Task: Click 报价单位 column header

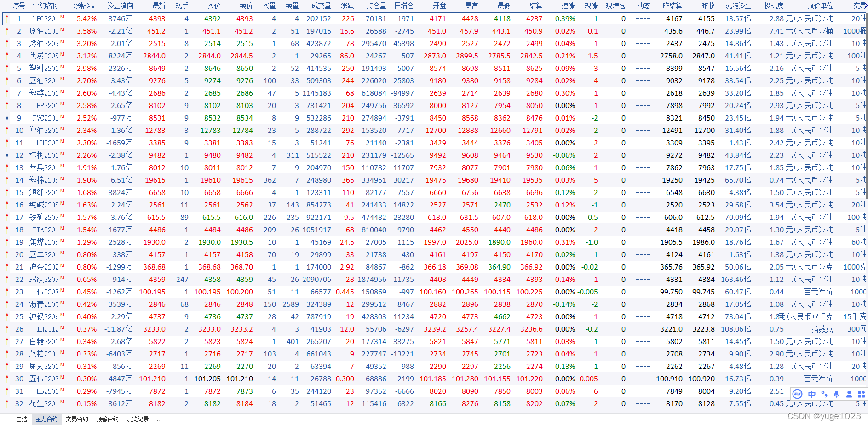Action: 820,6
